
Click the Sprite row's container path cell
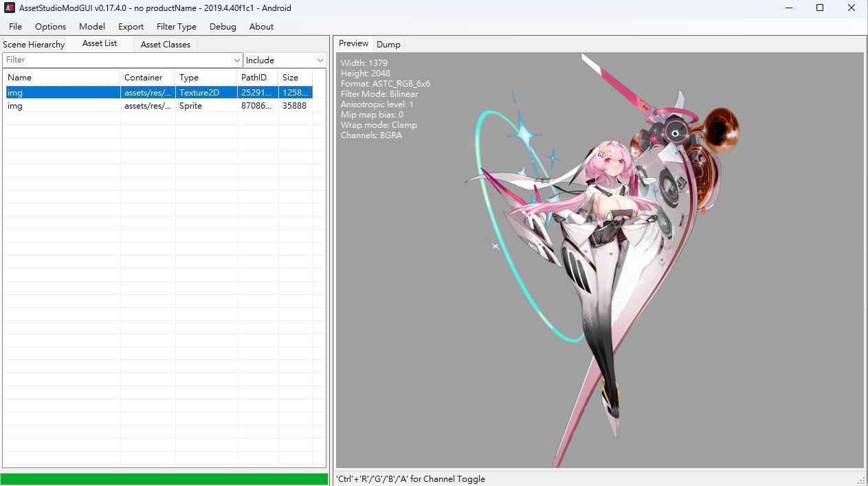pos(148,106)
